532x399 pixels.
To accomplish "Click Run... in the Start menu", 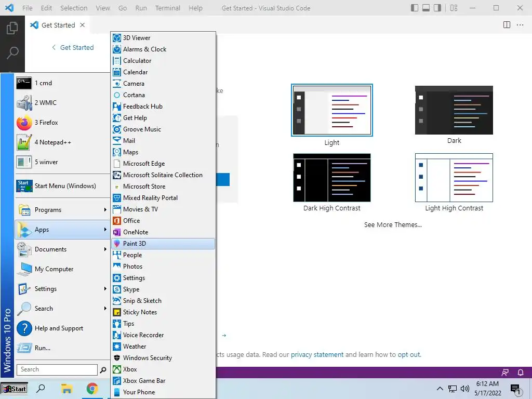I will [x=62, y=348].
